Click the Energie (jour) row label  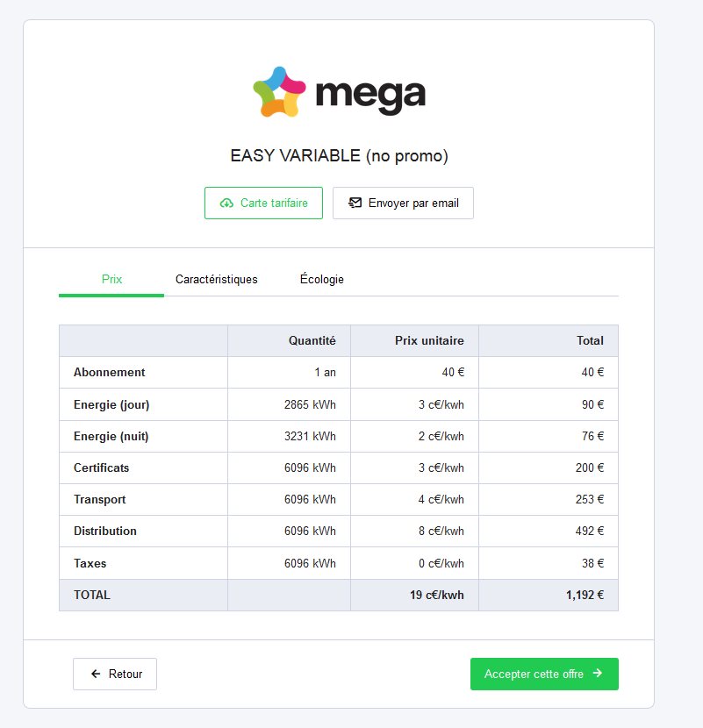112,404
